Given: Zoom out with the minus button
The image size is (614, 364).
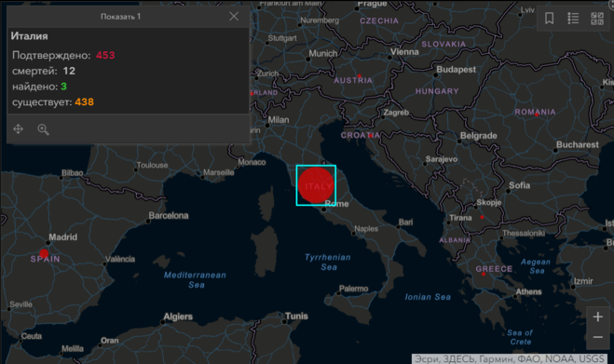Looking at the screenshot, I should (x=597, y=337).
